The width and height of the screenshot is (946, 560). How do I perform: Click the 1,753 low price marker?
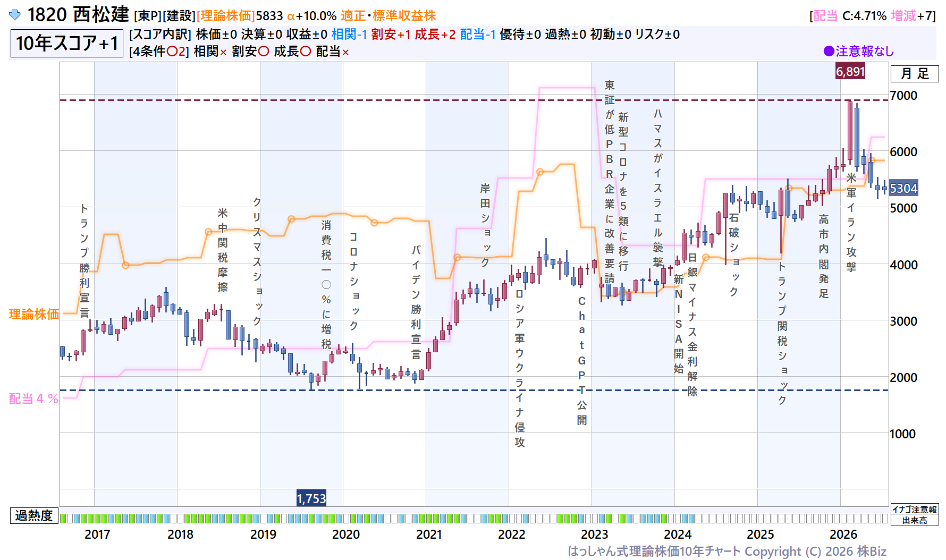311,498
